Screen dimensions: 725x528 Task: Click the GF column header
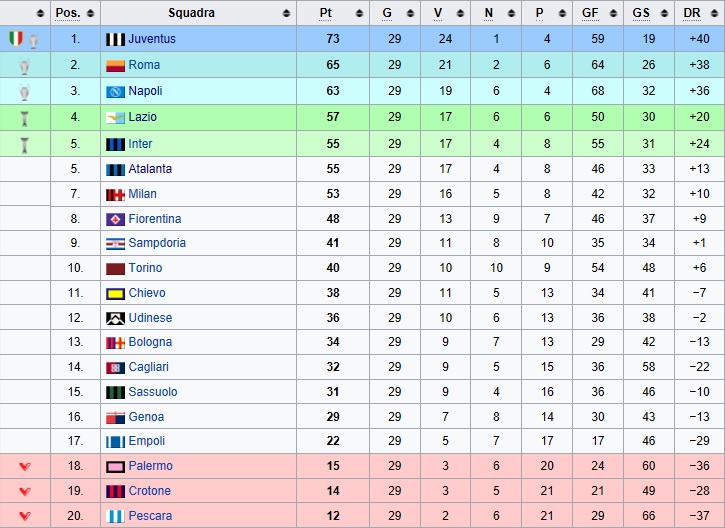tap(590, 13)
